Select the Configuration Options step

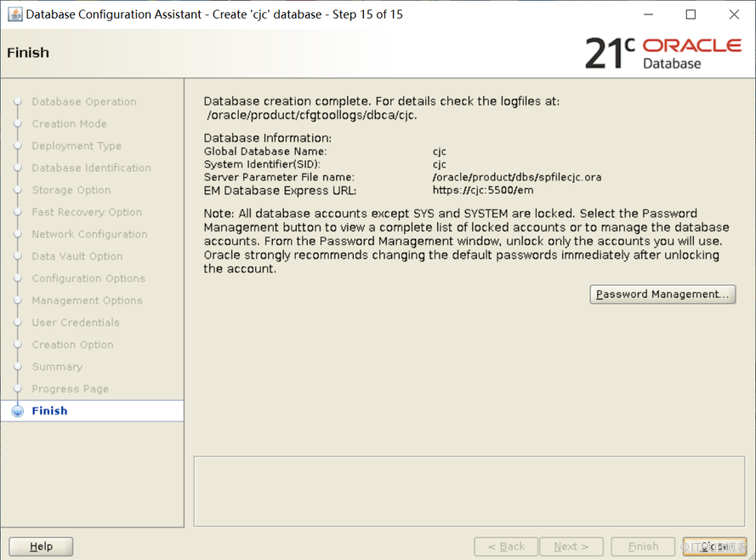(88, 278)
